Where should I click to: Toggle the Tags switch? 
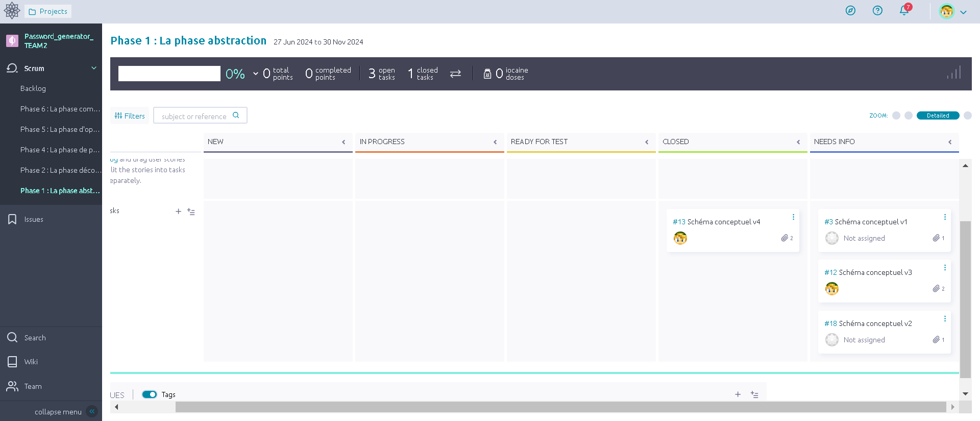(x=150, y=394)
